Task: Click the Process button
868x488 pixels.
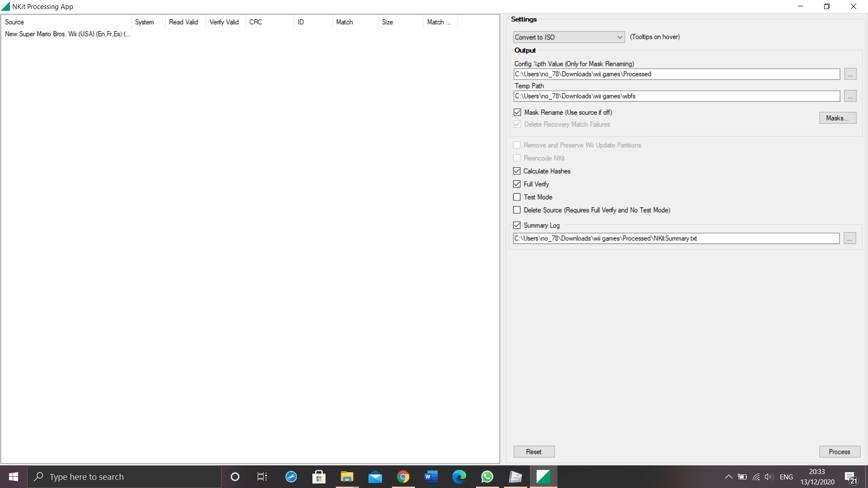Action: click(x=840, y=452)
